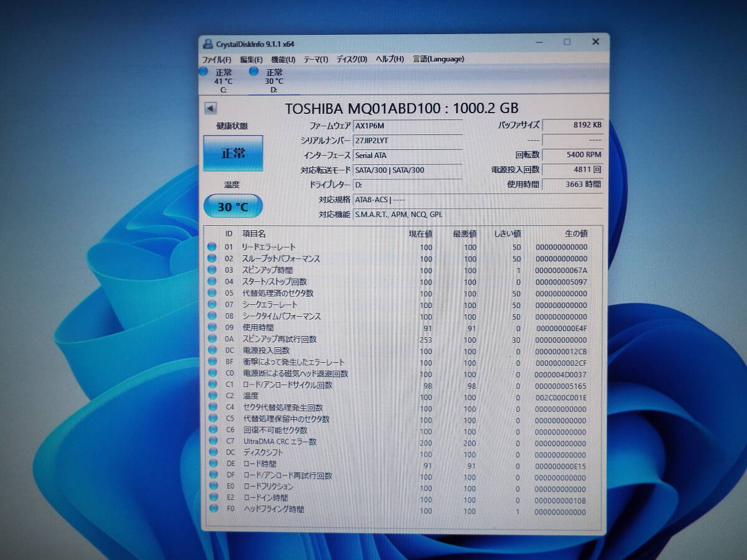
Task: Click the CrystalDiskInfo title bar app icon
Action: [x=208, y=44]
